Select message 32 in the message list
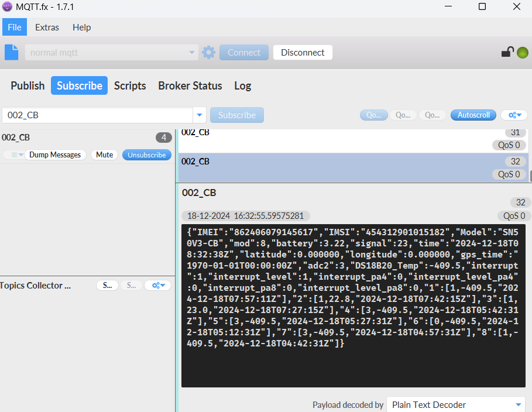Image resolution: width=532 pixels, height=412 pixels. [x=353, y=167]
